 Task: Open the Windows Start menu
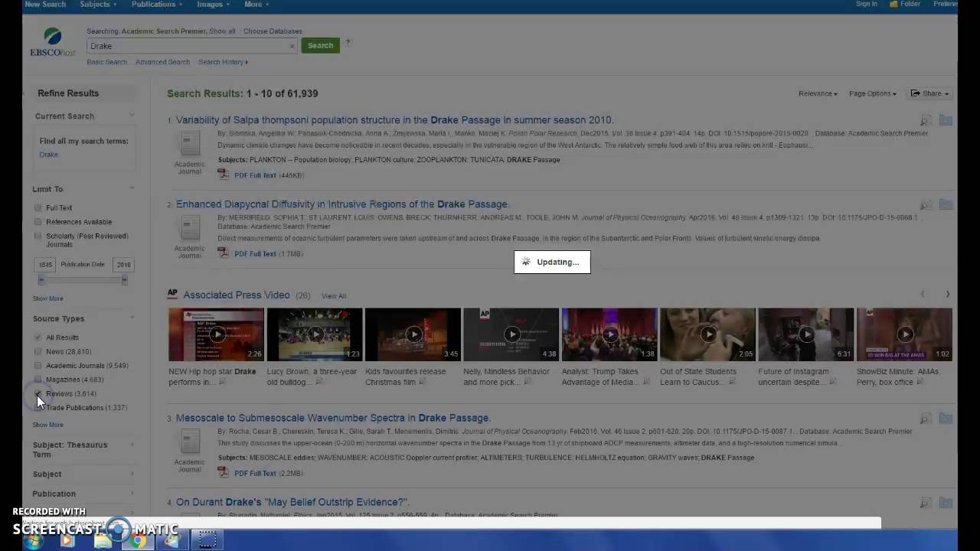33,540
